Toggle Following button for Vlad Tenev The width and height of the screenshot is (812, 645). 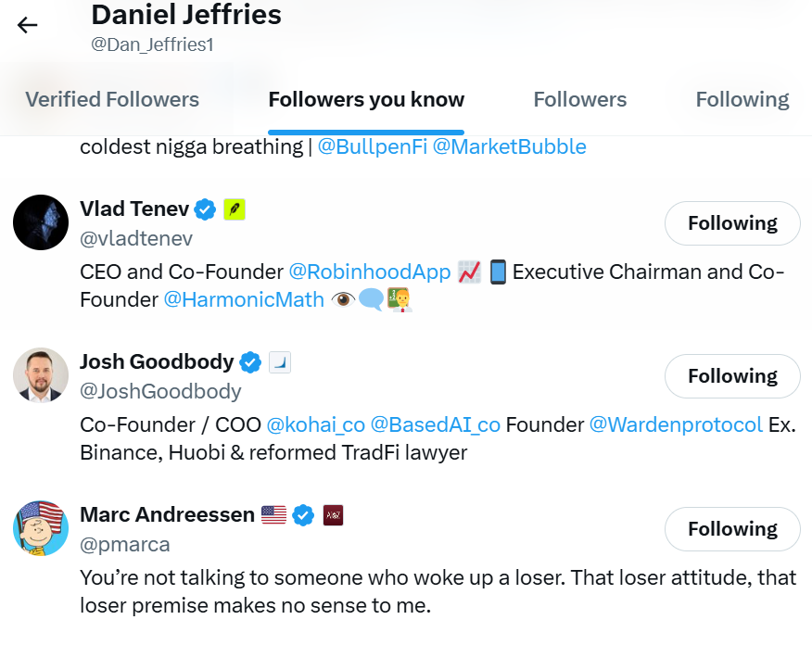pyautogui.click(x=732, y=223)
